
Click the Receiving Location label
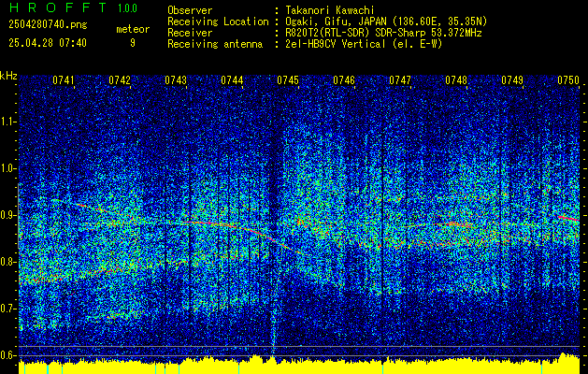click(x=218, y=22)
